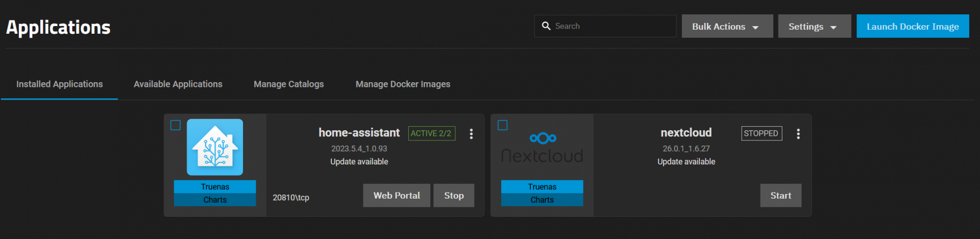Expand the Settings dropdown
This screenshot has width=980, height=239.
[x=815, y=26]
